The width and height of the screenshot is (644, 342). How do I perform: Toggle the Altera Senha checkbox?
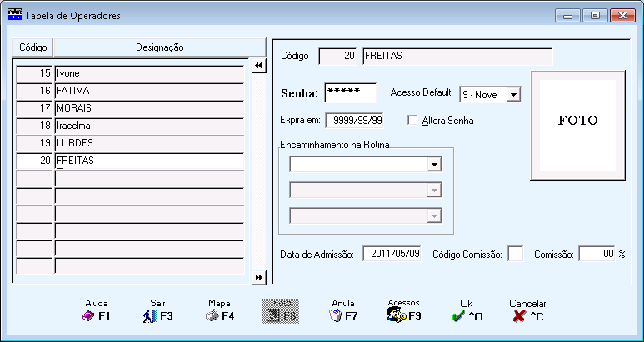click(x=412, y=120)
